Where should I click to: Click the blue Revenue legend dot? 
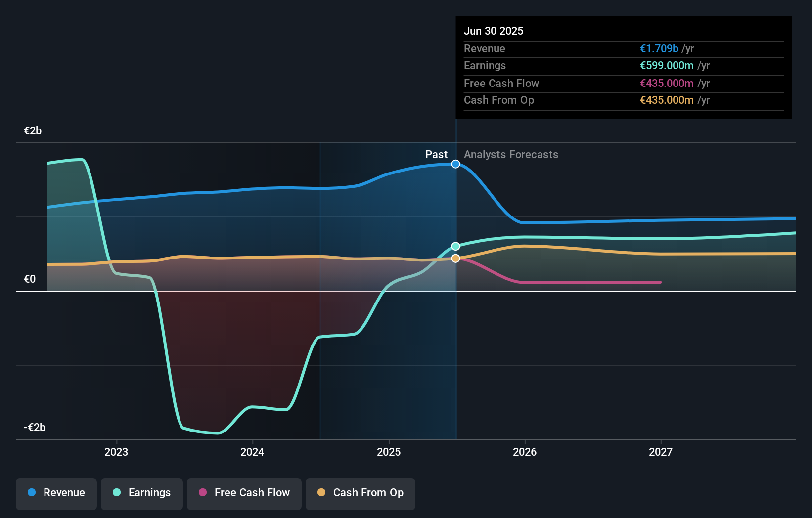(33, 493)
